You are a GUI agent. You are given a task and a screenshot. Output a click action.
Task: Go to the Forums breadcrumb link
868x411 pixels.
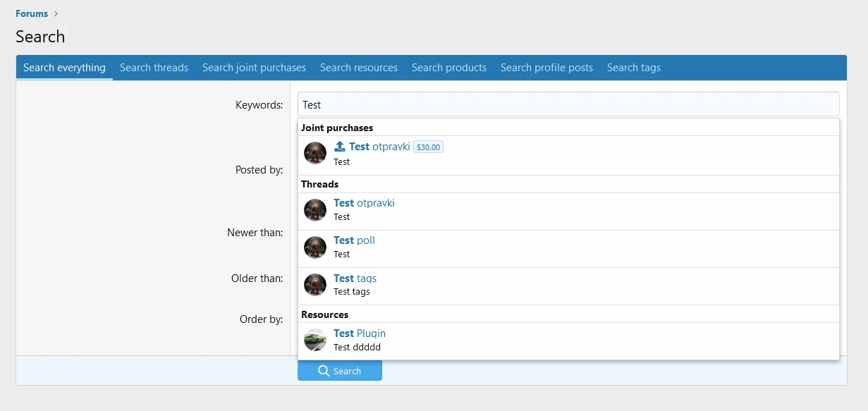pyautogui.click(x=32, y=13)
